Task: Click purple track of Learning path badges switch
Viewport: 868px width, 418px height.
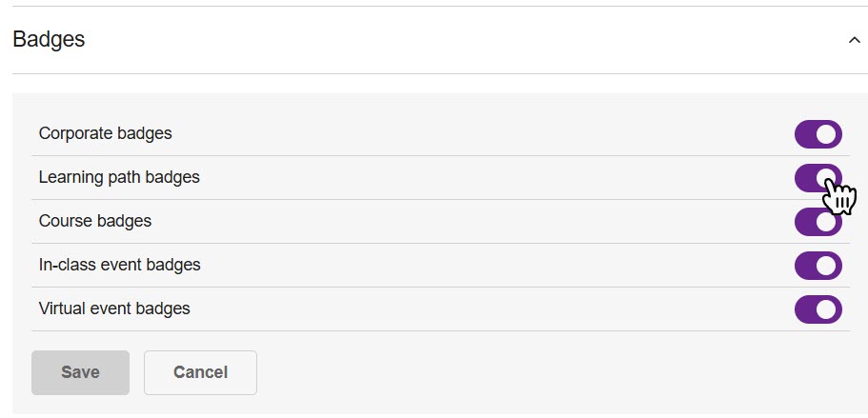Action: tap(805, 178)
